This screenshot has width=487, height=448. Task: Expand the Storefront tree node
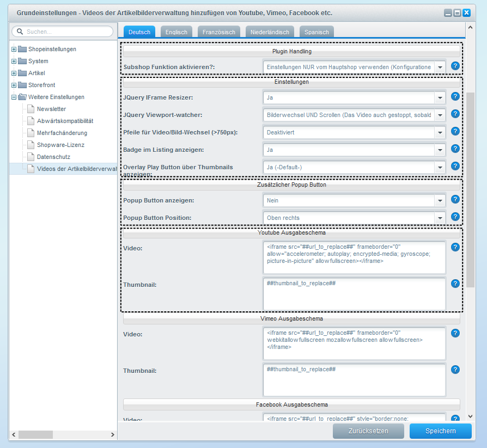point(14,85)
